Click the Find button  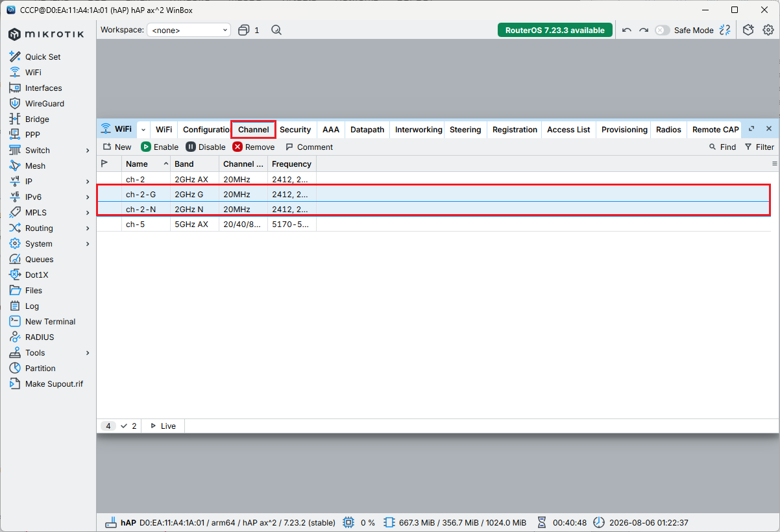pyautogui.click(x=722, y=147)
